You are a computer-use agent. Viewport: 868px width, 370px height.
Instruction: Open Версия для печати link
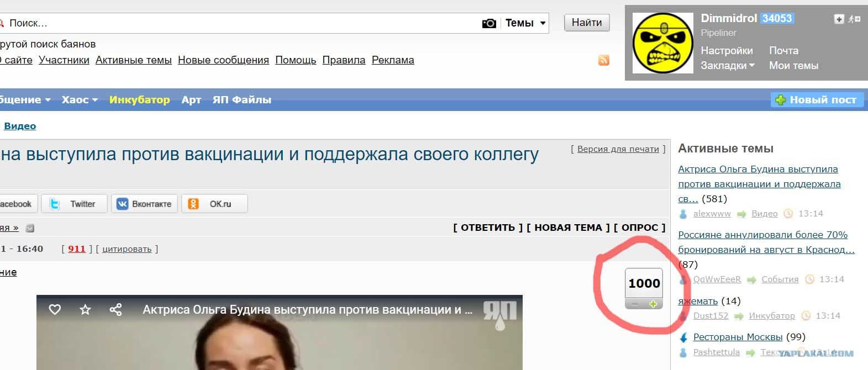pyautogui.click(x=618, y=149)
